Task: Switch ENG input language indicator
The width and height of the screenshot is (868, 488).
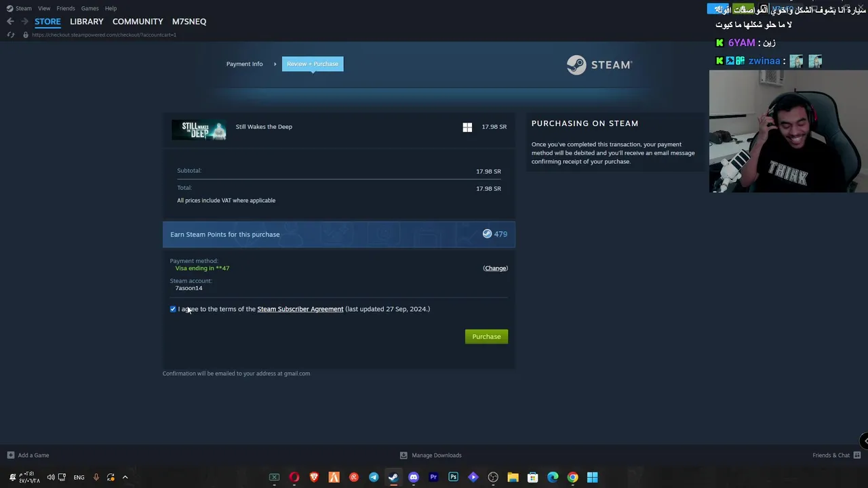Action: (79, 477)
